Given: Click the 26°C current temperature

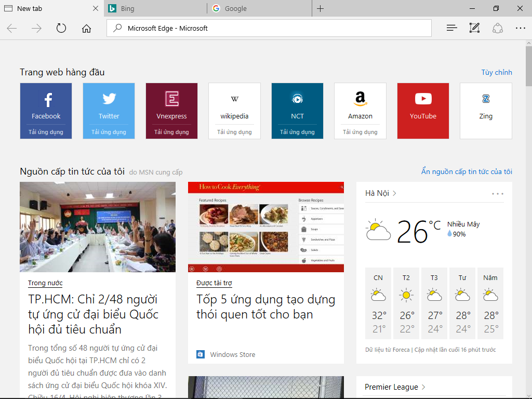Looking at the screenshot, I should click(419, 231).
